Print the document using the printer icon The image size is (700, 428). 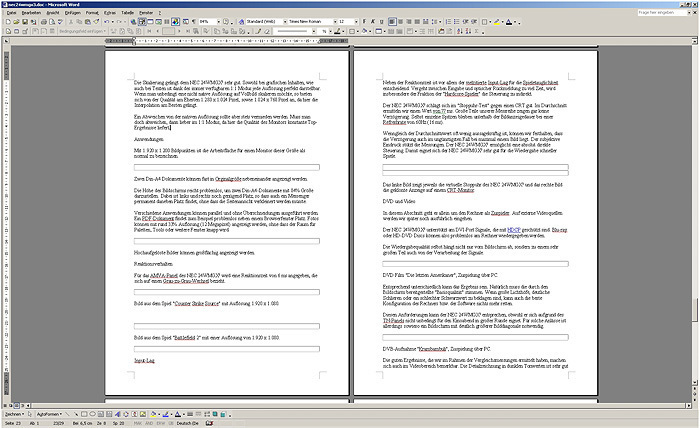tap(44, 21)
